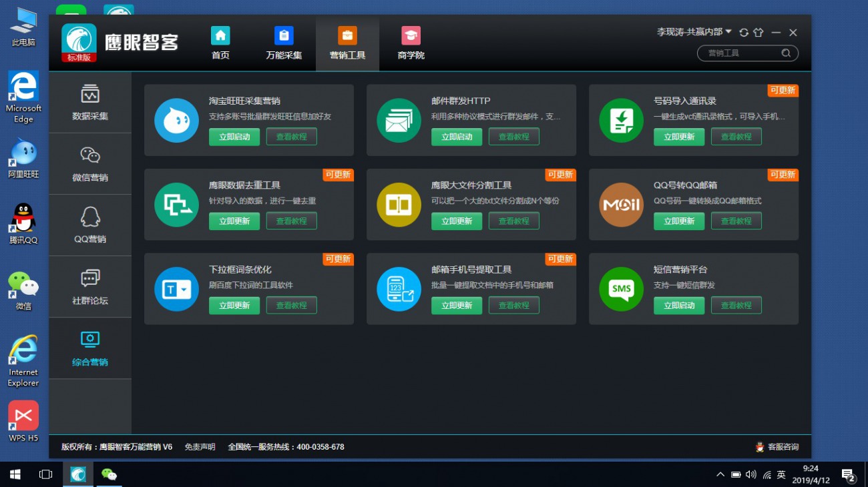
Task: Click the 短信营销平台 SMS icon
Action: coord(621,289)
